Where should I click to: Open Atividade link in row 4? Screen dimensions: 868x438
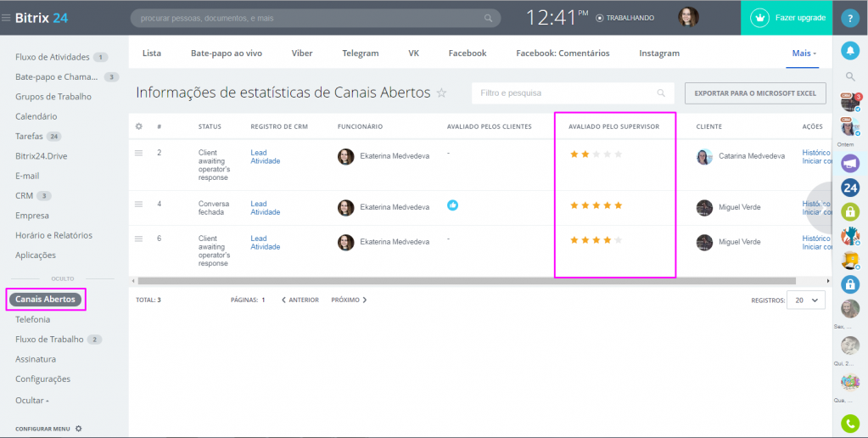click(x=266, y=212)
